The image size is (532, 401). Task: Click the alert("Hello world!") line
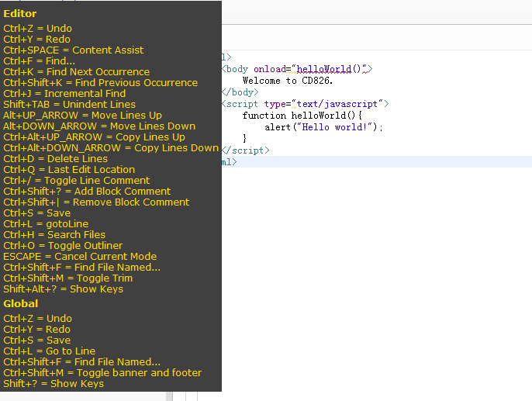pos(323,127)
